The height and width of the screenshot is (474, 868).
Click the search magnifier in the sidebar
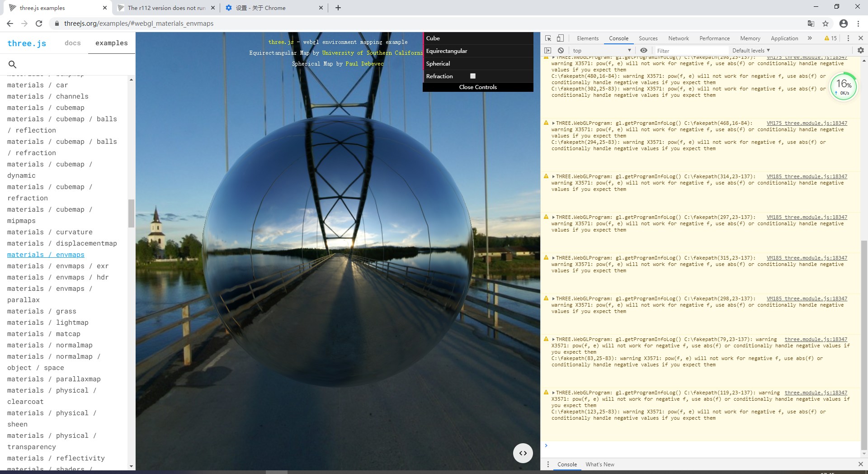tap(13, 65)
